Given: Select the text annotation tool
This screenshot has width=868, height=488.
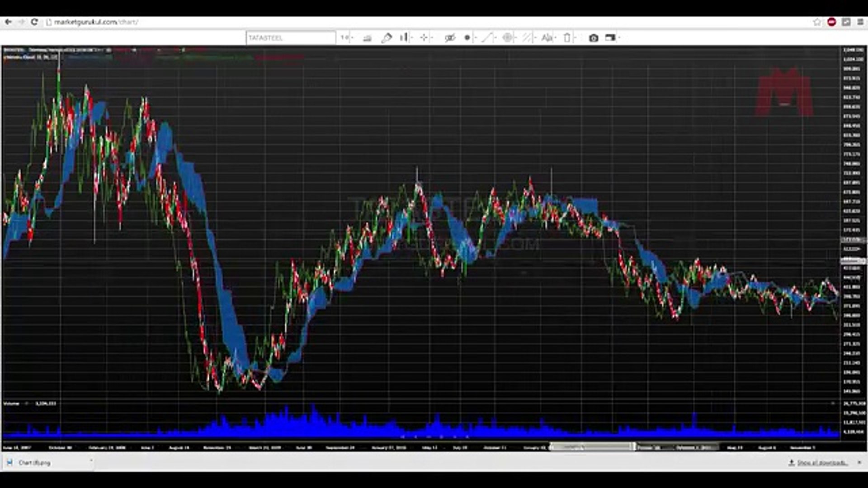Looking at the screenshot, I should 547,38.
